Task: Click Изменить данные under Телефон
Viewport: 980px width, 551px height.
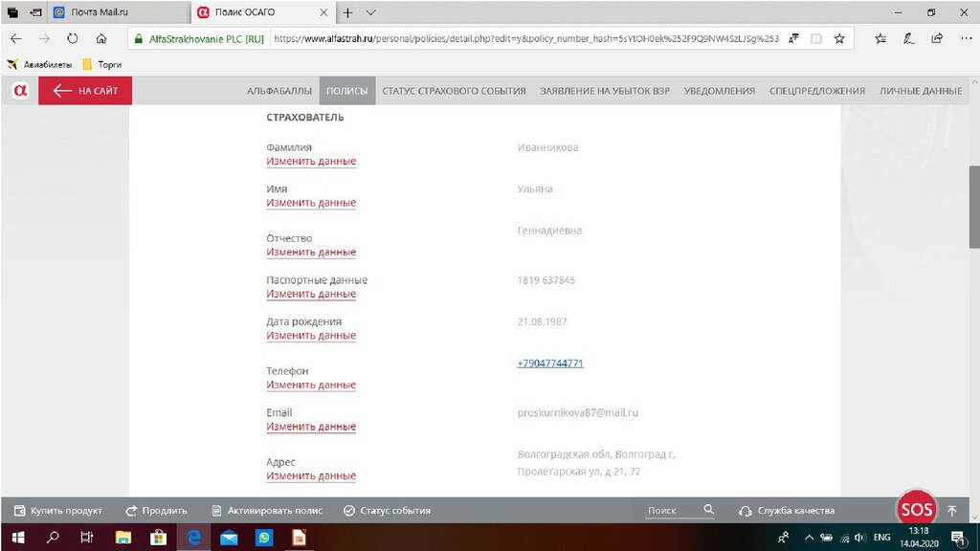Action: 311,385
